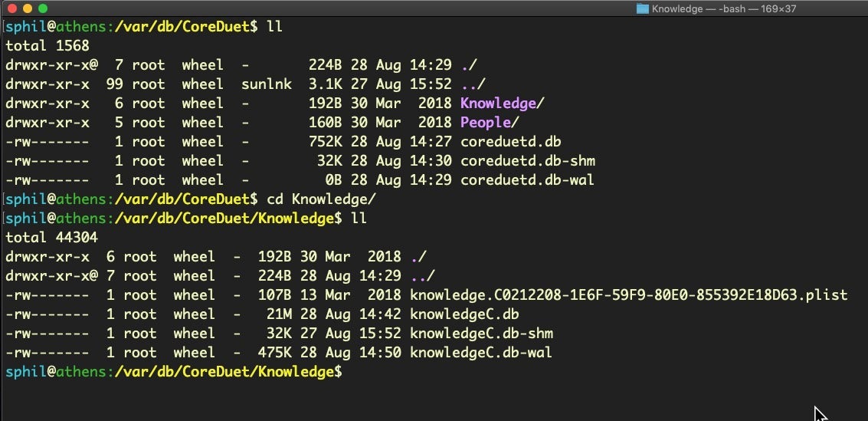Click the "total 1568" output line
The image size is (868, 421).
point(47,46)
